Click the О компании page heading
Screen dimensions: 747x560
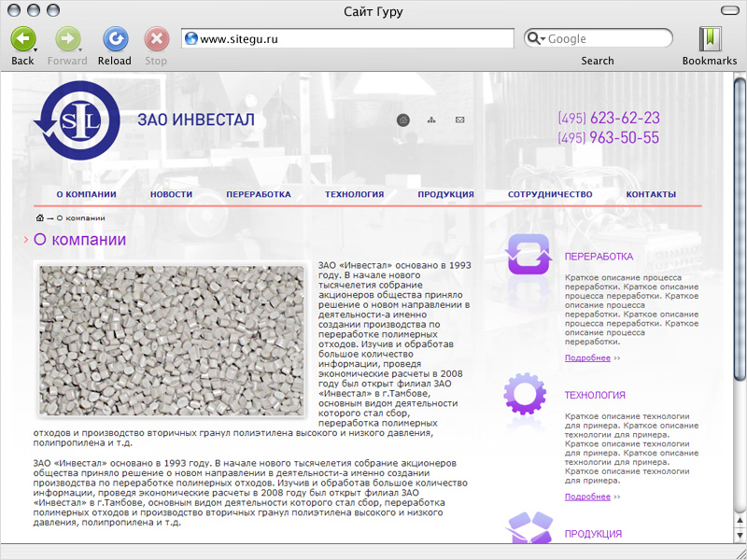click(79, 240)
